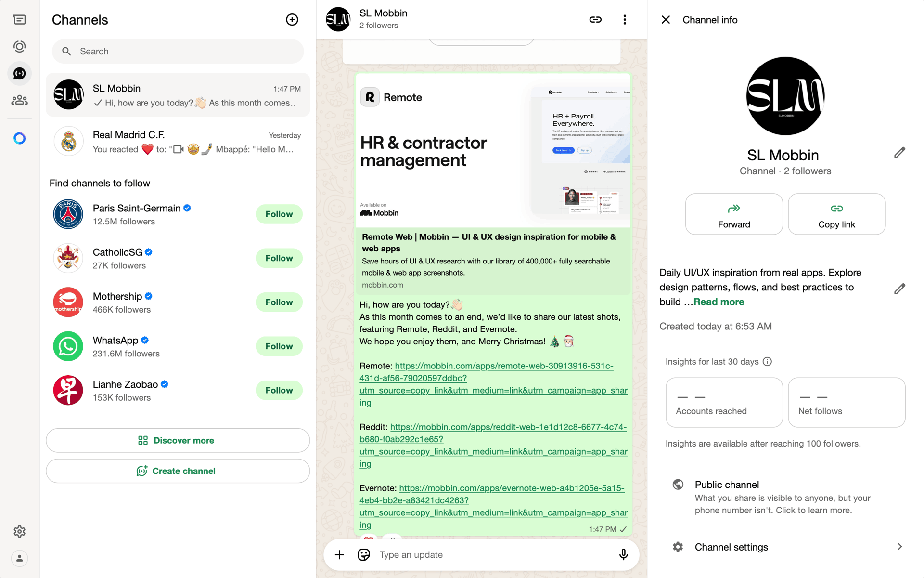Viewport: 924px width, 578px height.
Task: Click the channel Search field
Action: pyautogui.click(x=178, y=51)
